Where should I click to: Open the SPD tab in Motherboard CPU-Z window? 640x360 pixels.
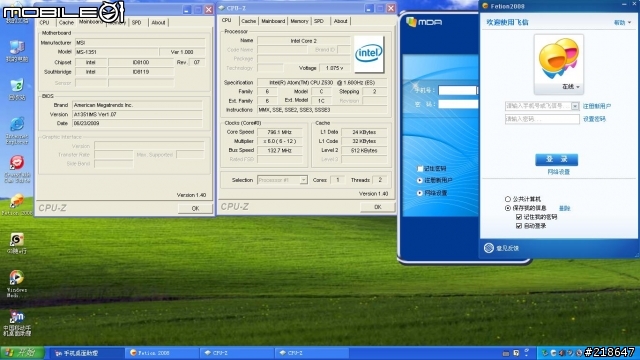(x=136, y=22)
